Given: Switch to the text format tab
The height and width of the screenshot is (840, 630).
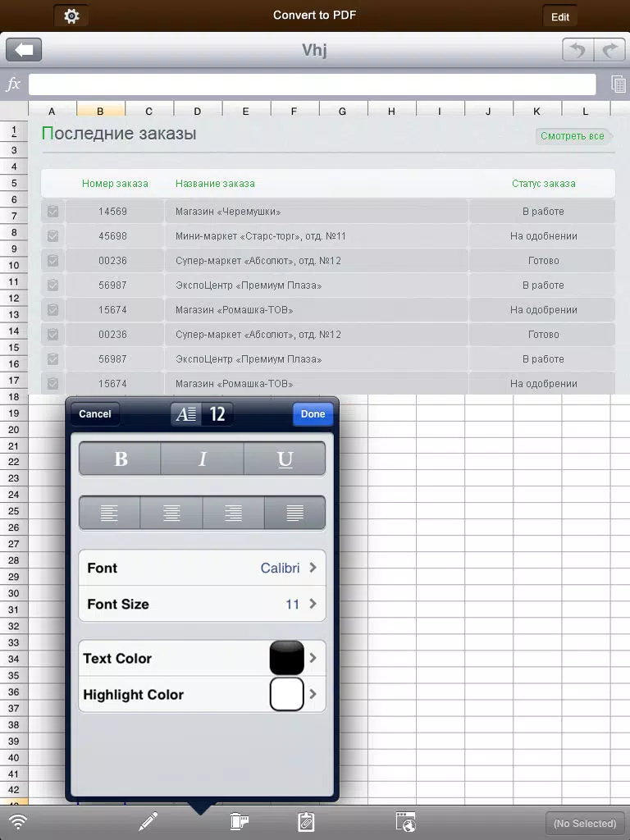Looking at the screenshot, I should pyautogui.click(x=186, y=414).
